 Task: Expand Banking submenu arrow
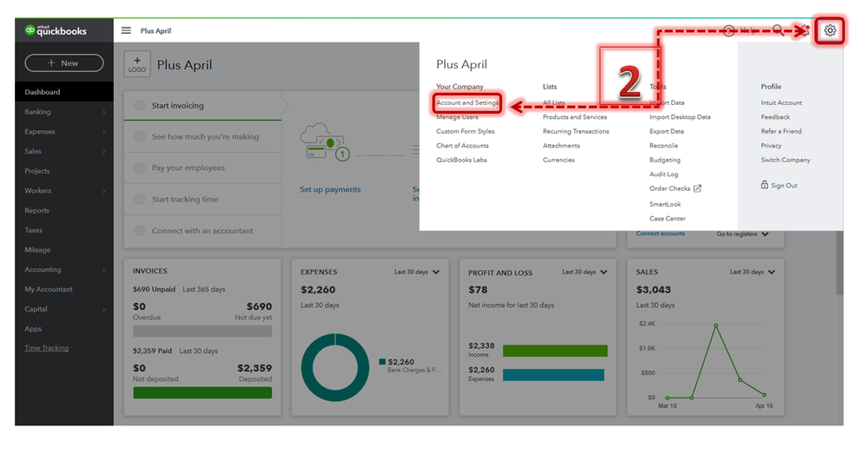pyautogui.click(x=103, y=112)
